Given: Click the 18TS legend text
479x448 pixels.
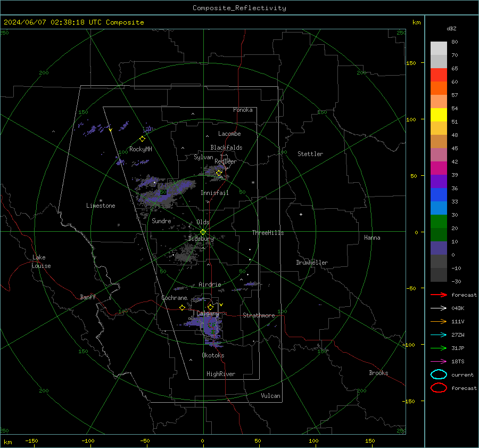Looking at the screenshot, I should click(x=458, y=362).
